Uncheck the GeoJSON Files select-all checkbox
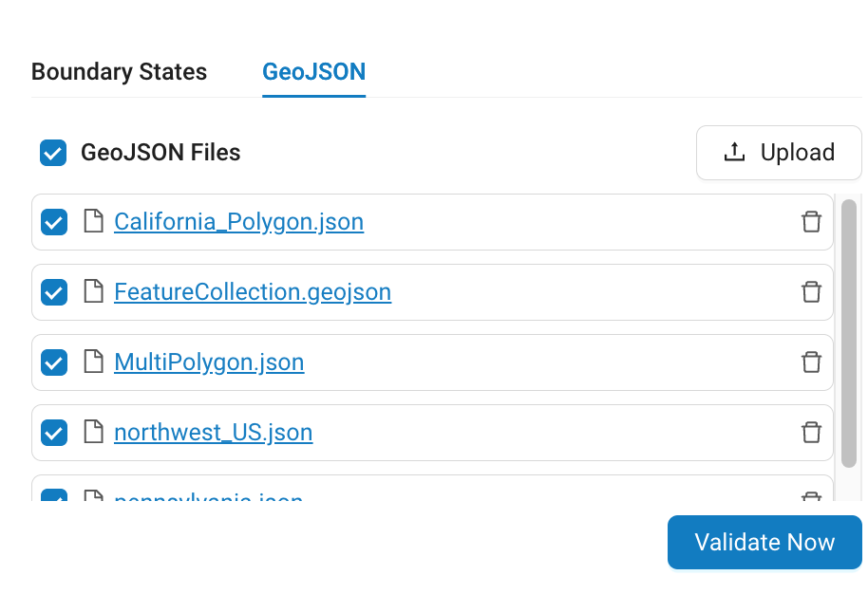 [x=53, y=153]
